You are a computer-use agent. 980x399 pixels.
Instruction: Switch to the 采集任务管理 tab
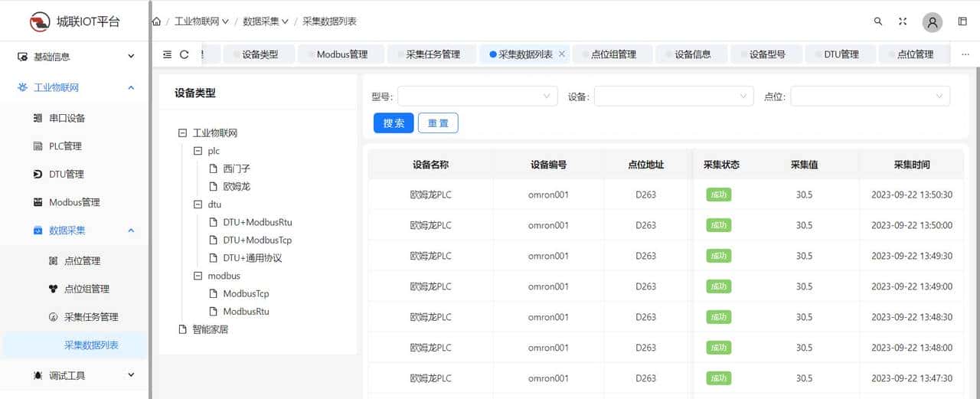coord(433,54)
